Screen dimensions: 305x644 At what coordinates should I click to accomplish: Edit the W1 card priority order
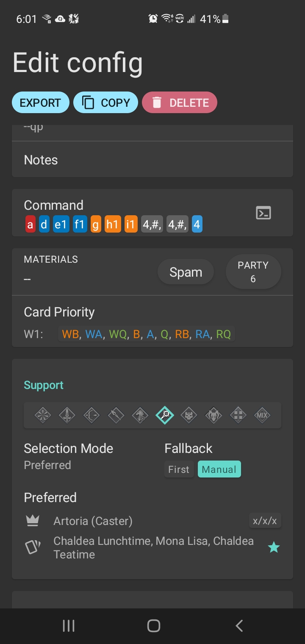[x=146, y=334]
